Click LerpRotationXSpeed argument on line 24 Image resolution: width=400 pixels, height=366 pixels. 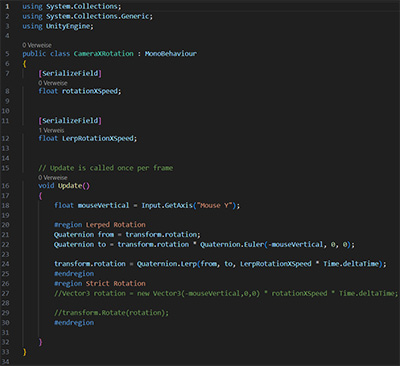pos(276,264)
